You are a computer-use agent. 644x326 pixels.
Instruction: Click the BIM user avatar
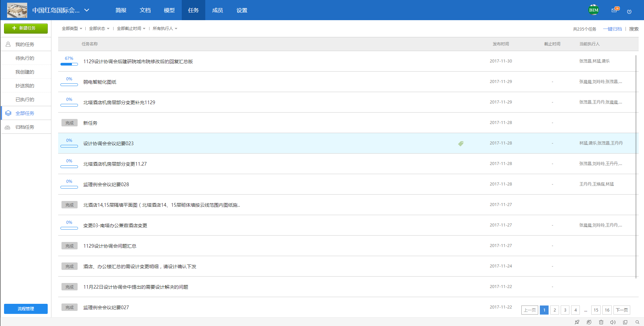(594, 10)
